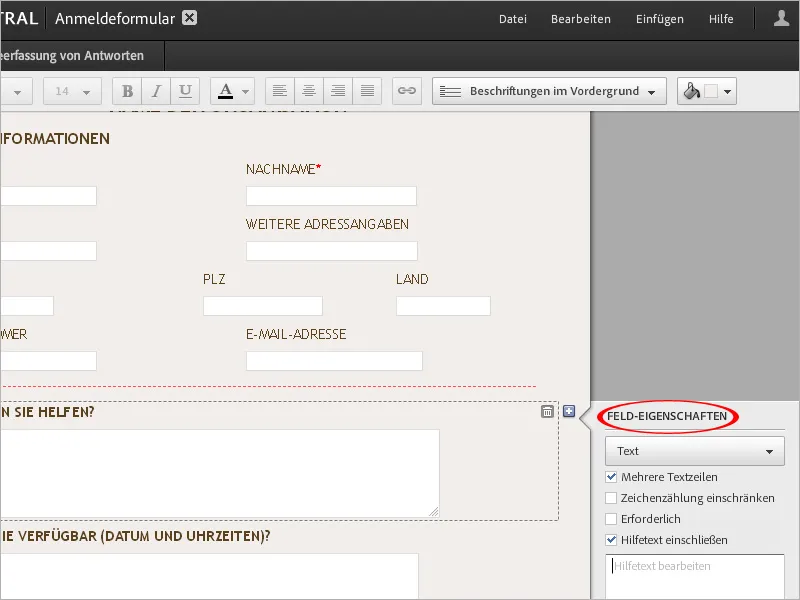The height and width of the screenshot is (600, 800).
Task: Apply underline formatting
Action: pos(185,91)
